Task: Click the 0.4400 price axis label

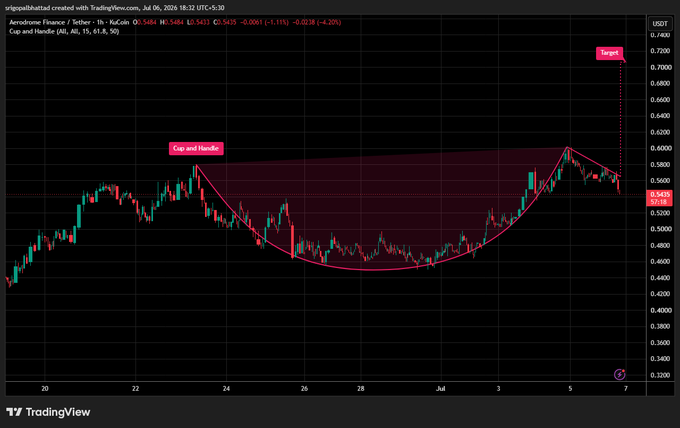Action: point(661,278)
